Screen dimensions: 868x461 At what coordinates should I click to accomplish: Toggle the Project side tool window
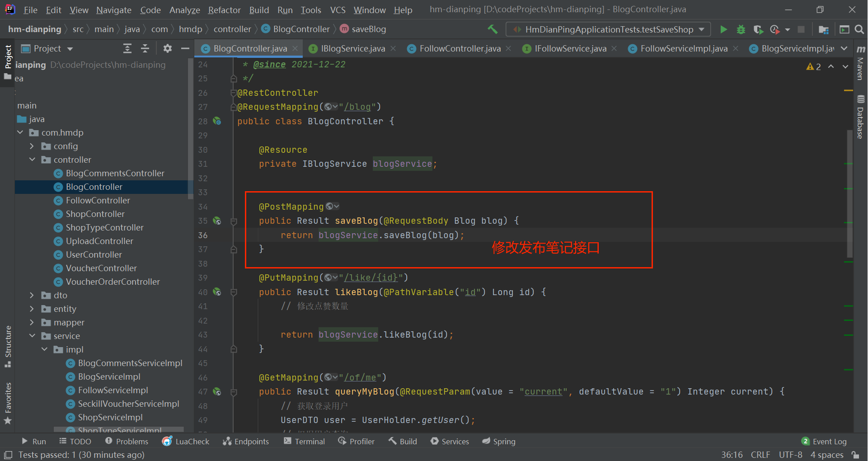pos(8,62)
